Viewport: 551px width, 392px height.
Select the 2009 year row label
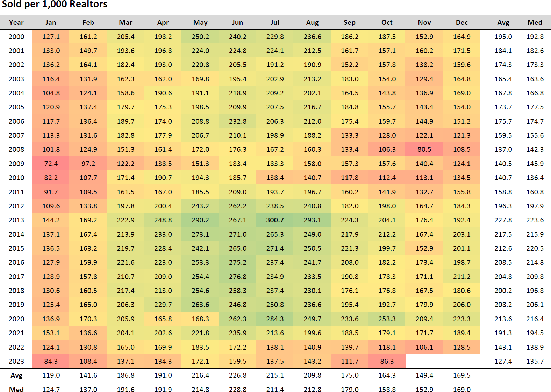16,164
